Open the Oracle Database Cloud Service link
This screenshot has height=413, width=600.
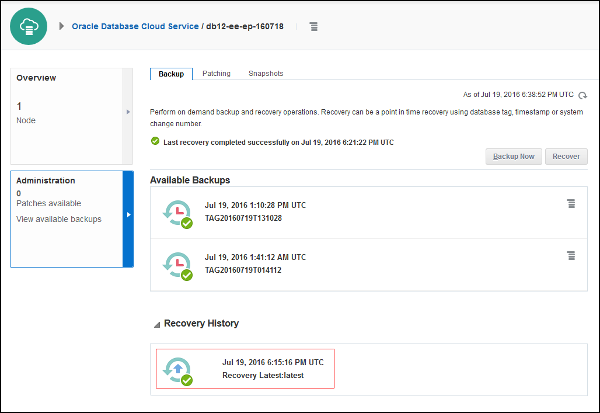tap(135, 26)
